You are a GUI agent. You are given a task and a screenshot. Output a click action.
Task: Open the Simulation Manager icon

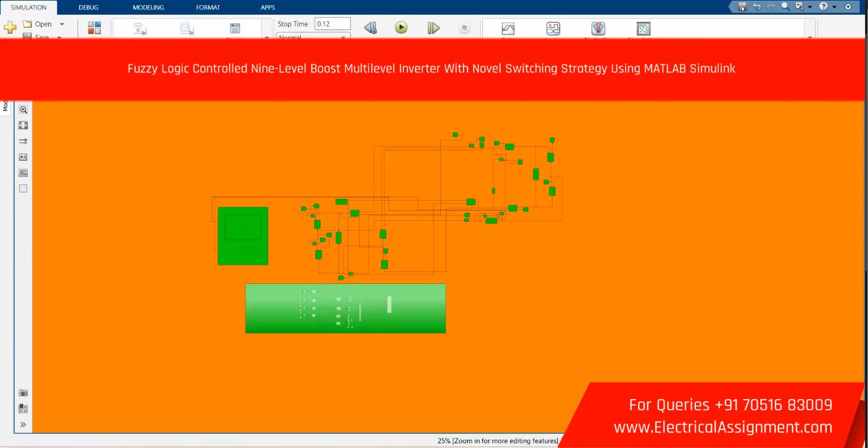[643, 28]
